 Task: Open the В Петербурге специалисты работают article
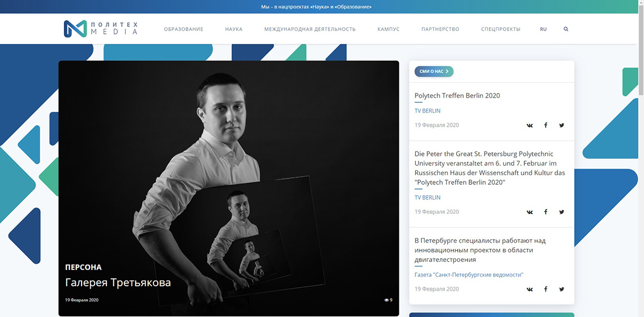tap(480, 250)
